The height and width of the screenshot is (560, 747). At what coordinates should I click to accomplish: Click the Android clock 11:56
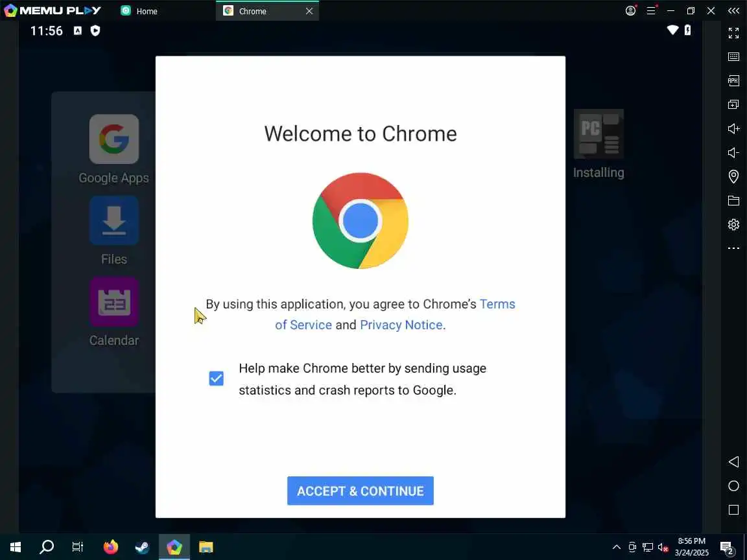point(47,31)
